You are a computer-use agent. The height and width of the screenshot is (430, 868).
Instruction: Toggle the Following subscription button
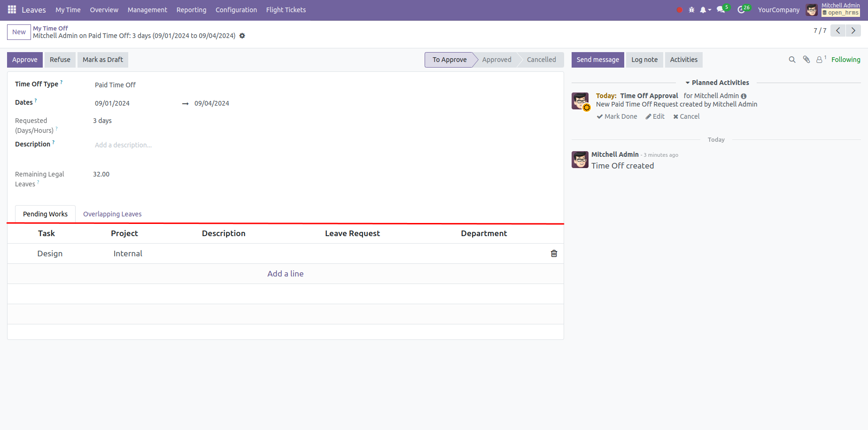click(x=845, y=60)
